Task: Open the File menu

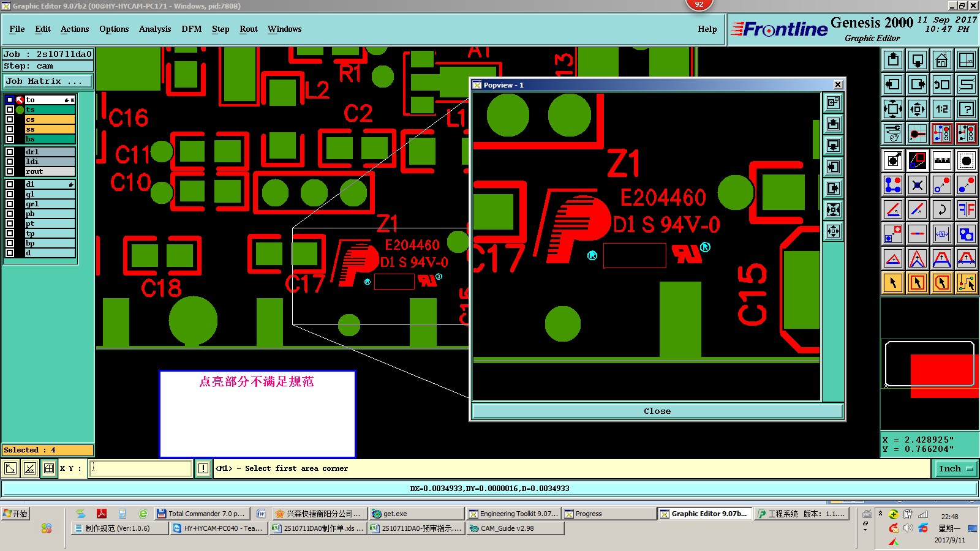Action: [17, 29]
